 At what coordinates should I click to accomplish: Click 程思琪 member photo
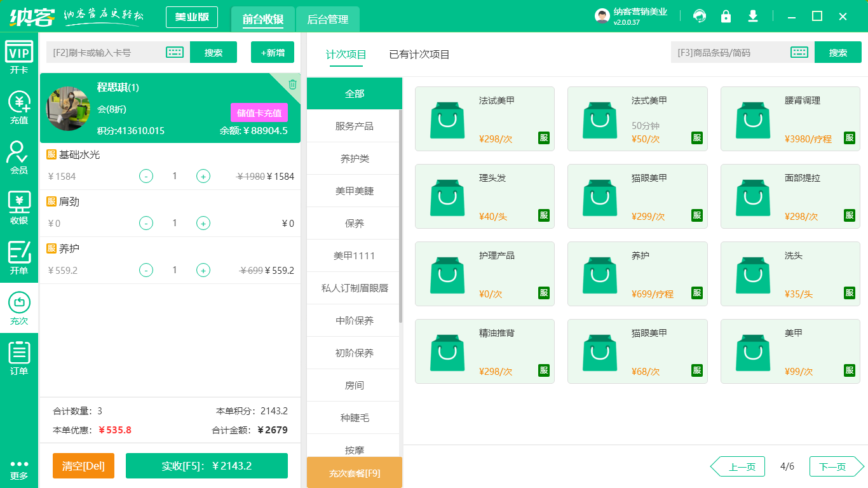pos(68,109)
